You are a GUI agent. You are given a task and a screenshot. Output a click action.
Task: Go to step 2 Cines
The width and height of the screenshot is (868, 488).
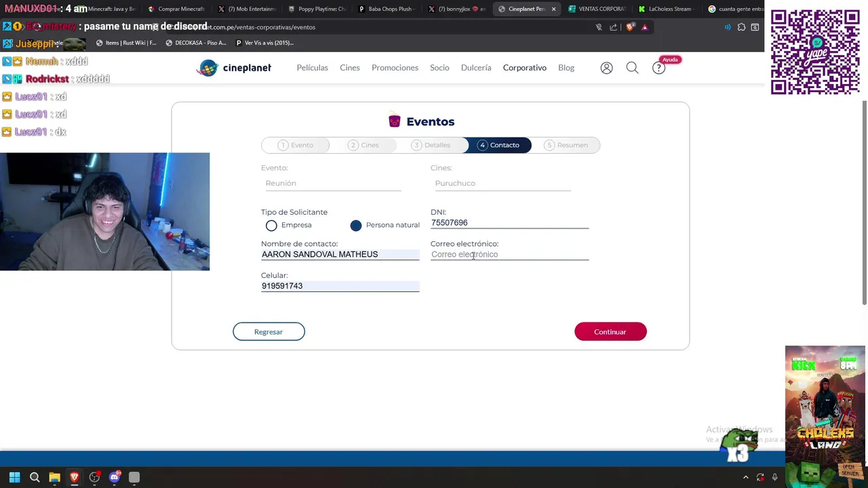tap(363, 145)
